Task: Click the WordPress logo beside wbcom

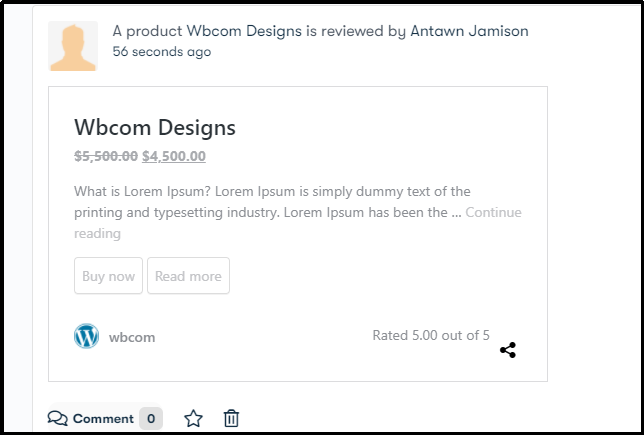Action: point(86,336)
